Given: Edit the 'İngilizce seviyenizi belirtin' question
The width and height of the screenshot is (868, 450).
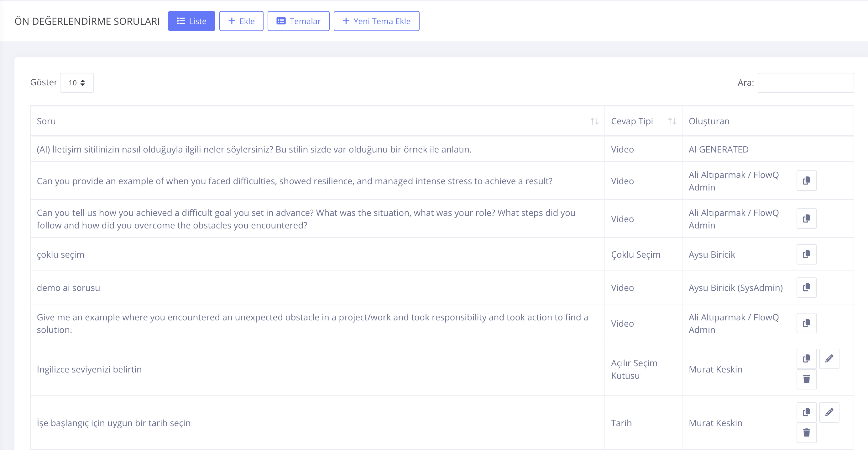Looking at the screenshot, I should tap(829, 359).
